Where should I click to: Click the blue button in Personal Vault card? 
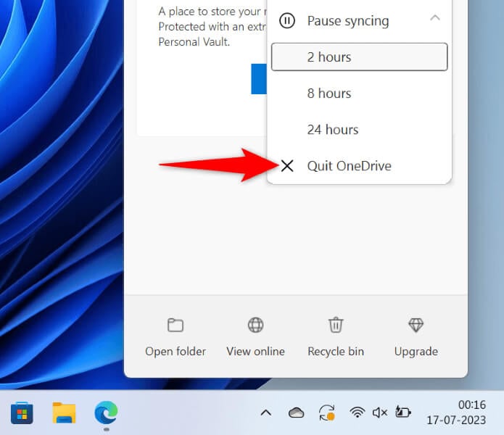pyautogui.click(x=259, y=79)
